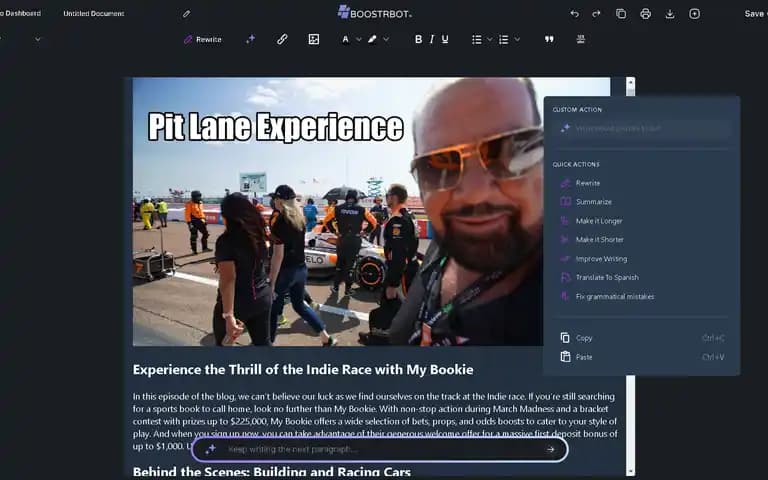
Task: Toggle the bulleted list
Action: pos(477,39)
